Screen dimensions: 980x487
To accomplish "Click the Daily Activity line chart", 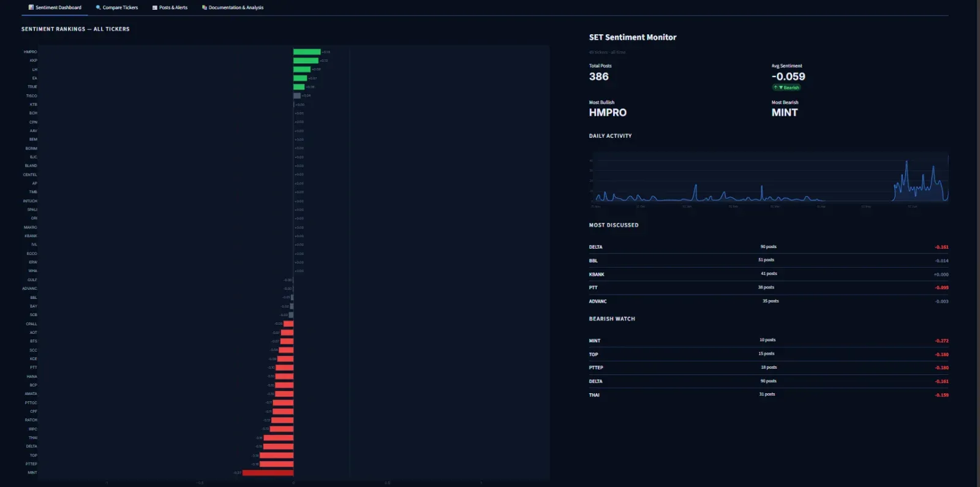I will pyautogui.click(x=769, y=178).
